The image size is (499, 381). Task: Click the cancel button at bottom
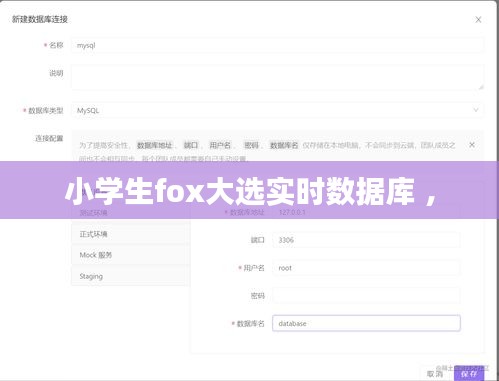(435, 373)
